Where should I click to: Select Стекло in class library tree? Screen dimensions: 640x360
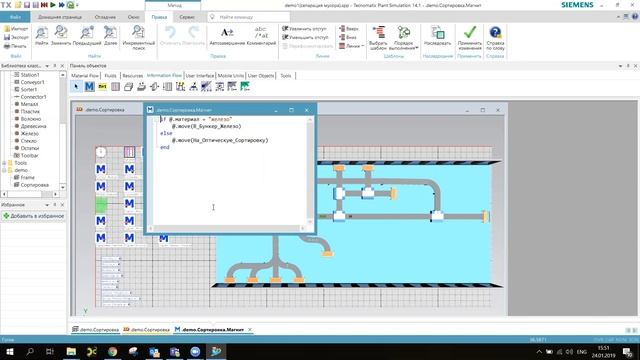[x=28, y=141]
